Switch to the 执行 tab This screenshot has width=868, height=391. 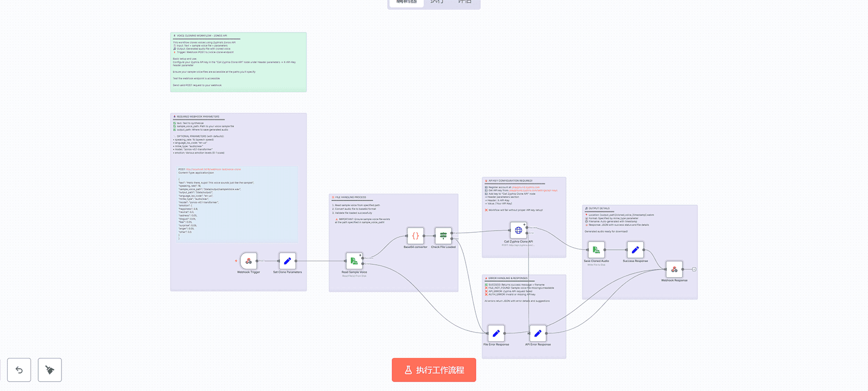tap(437, 2)
